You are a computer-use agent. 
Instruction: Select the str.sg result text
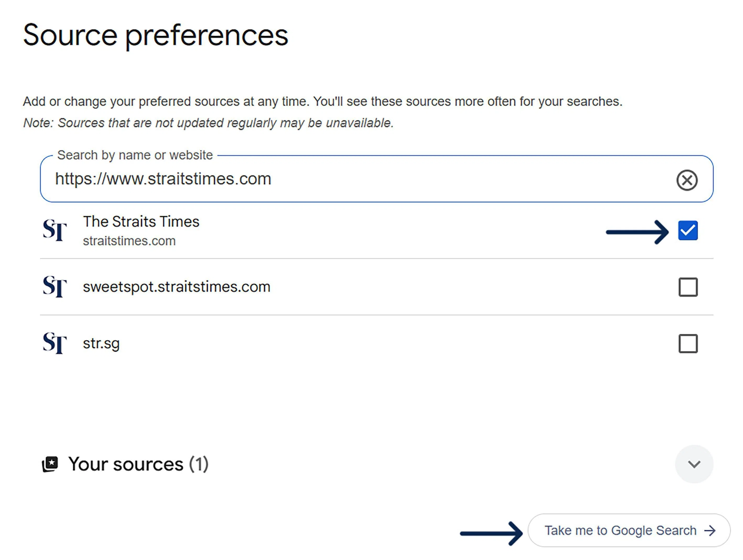[x=101, y=343]
